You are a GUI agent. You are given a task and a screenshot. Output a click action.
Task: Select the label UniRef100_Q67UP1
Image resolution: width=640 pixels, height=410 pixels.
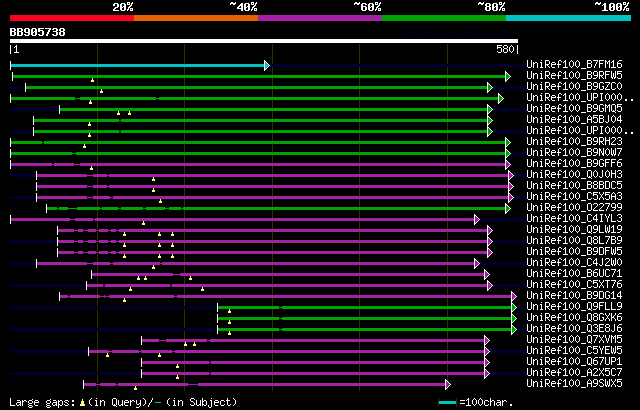click(x=574, y=362)
